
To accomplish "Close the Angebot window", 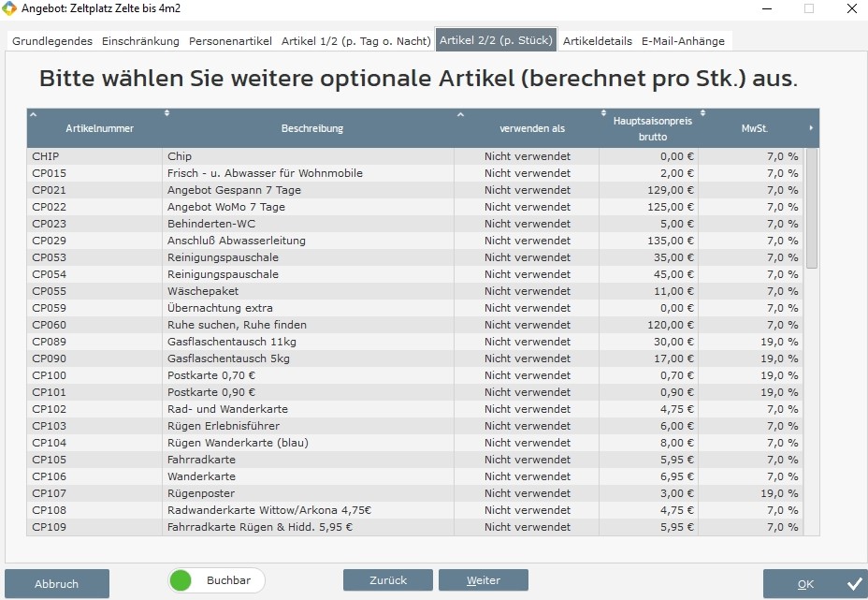I will (852, 8).
